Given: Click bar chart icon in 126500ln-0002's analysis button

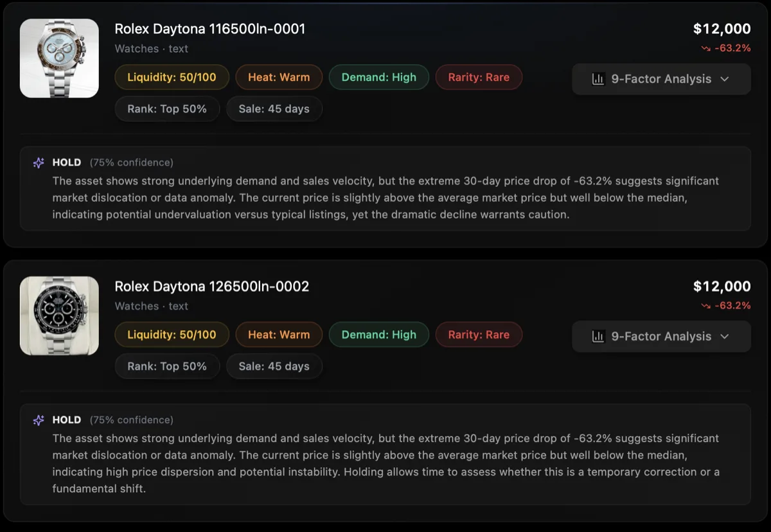Looking at the screenshot, I should (598, 337).
